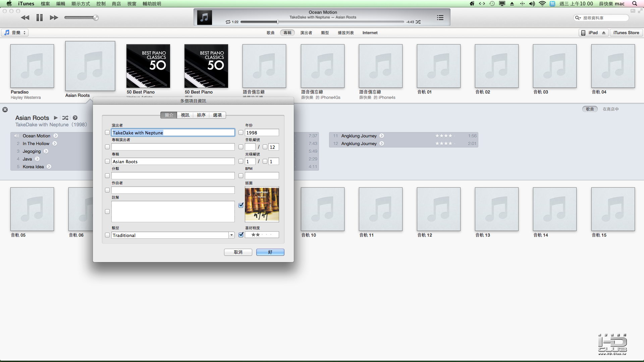This screenshot has width=644, height=362.
Task: Open the 顯示方式 menu
Action: 80,4
